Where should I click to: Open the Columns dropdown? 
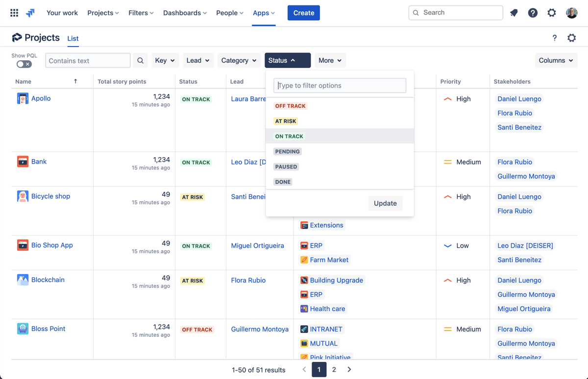(x=556, y=60)
